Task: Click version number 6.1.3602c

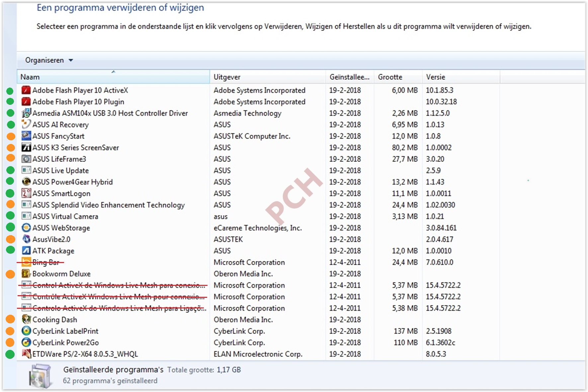Action: (441, 343)
